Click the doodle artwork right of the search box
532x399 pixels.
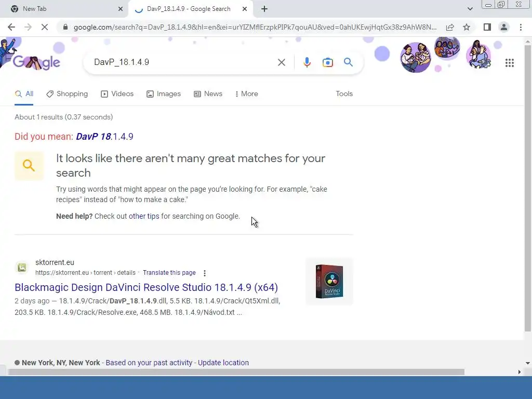[x=446, y=54]
